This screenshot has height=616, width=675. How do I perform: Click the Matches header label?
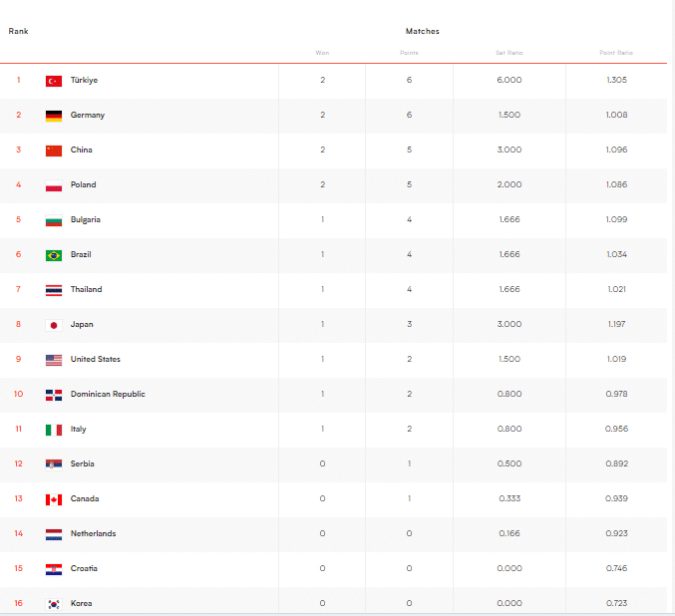point(422,31)
